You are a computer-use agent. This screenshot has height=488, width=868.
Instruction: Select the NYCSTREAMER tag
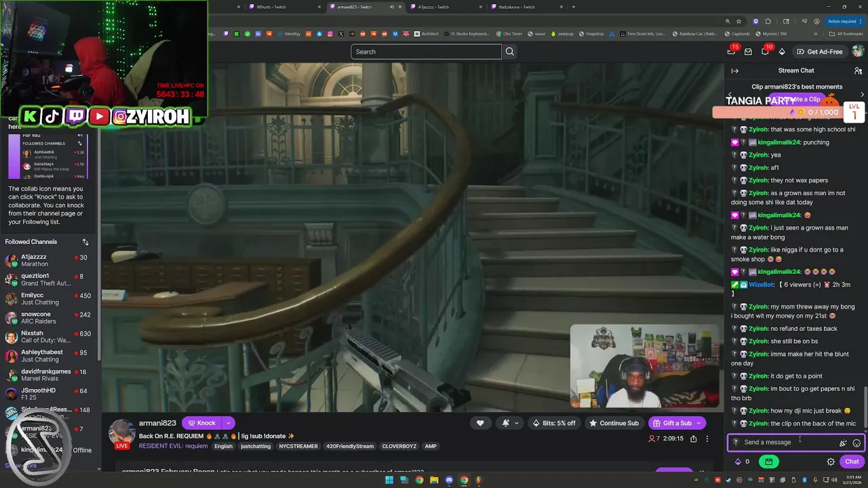pos(298,446)
